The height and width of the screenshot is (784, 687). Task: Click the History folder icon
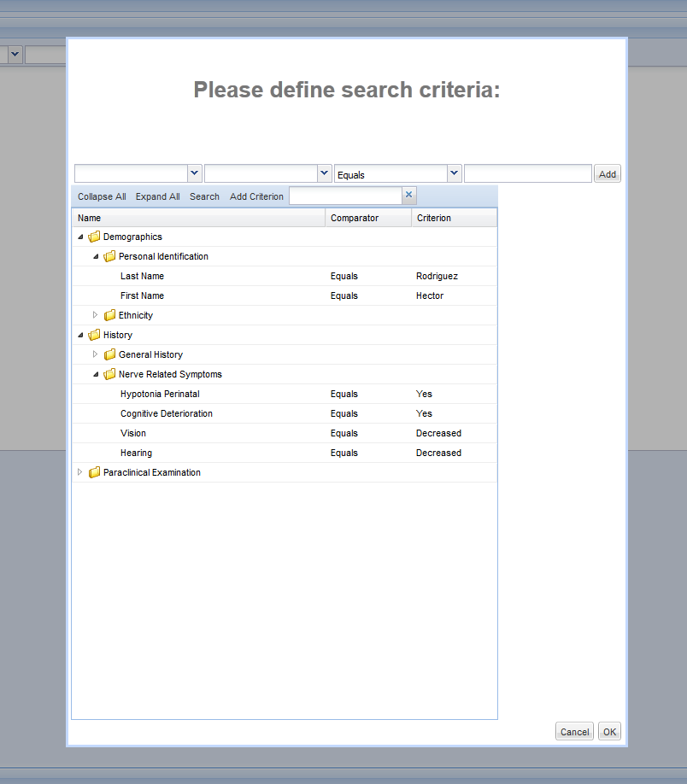(x=94, y=335)
